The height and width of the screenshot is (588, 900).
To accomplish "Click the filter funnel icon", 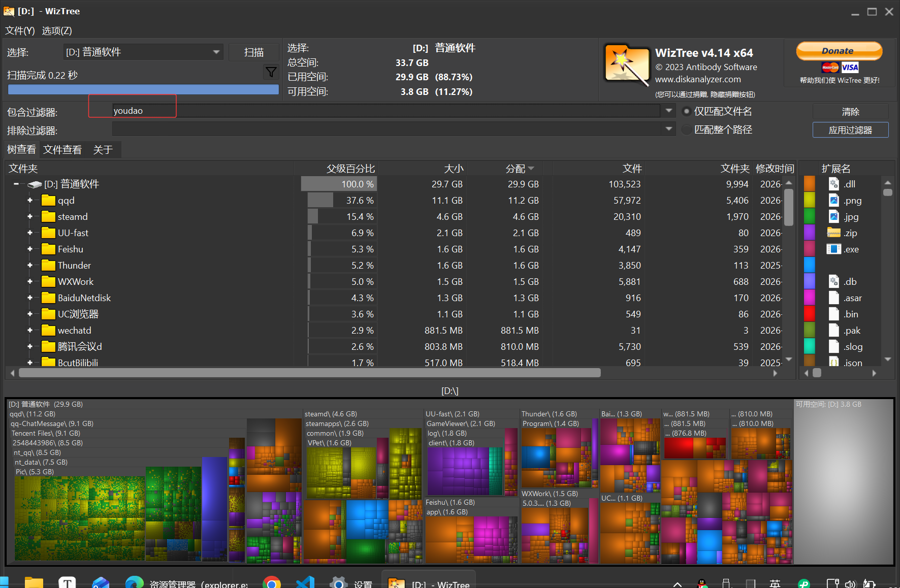I will (x=271, y=72).
